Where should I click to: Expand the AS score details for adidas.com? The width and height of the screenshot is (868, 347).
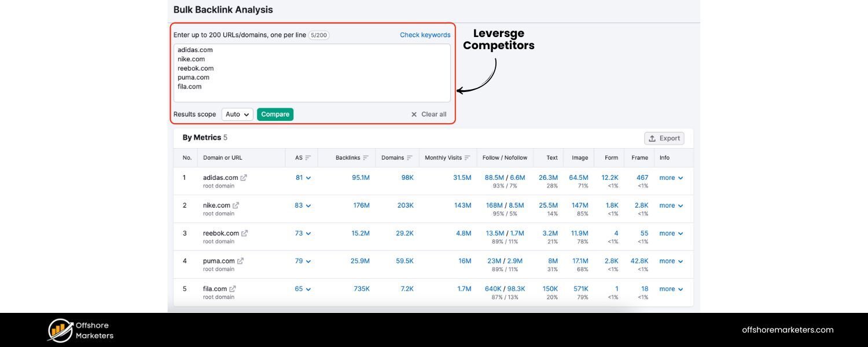point(308,178)
